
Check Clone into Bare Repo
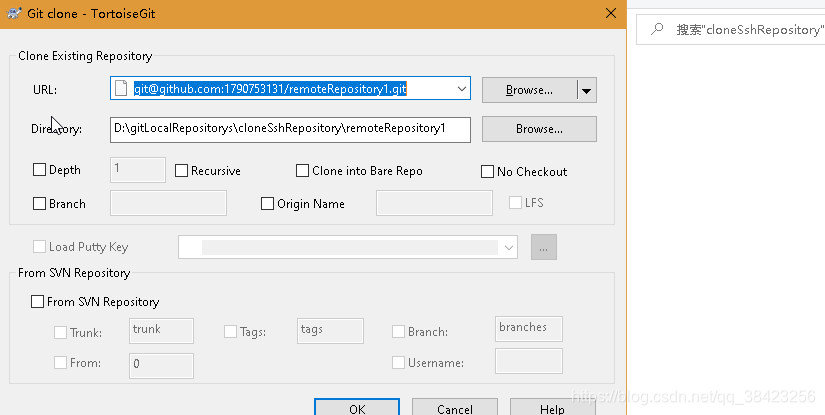click(x=303, y=170)
